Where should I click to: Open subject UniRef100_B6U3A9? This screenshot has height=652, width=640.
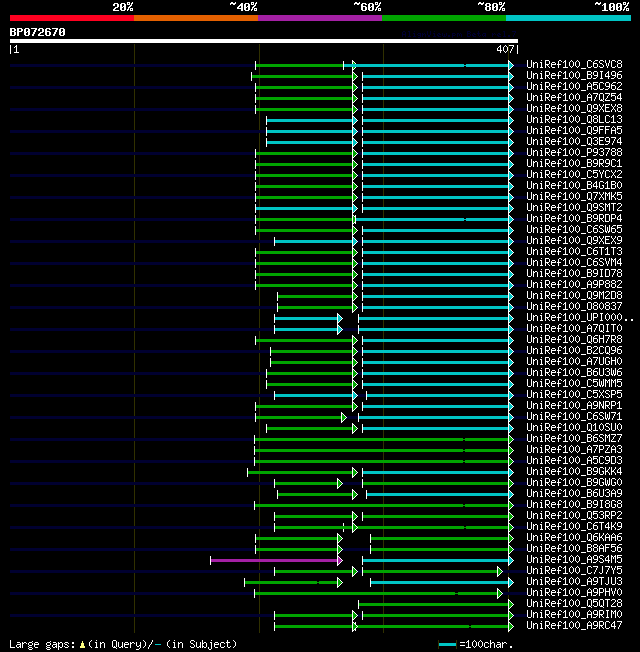point(574,494)
